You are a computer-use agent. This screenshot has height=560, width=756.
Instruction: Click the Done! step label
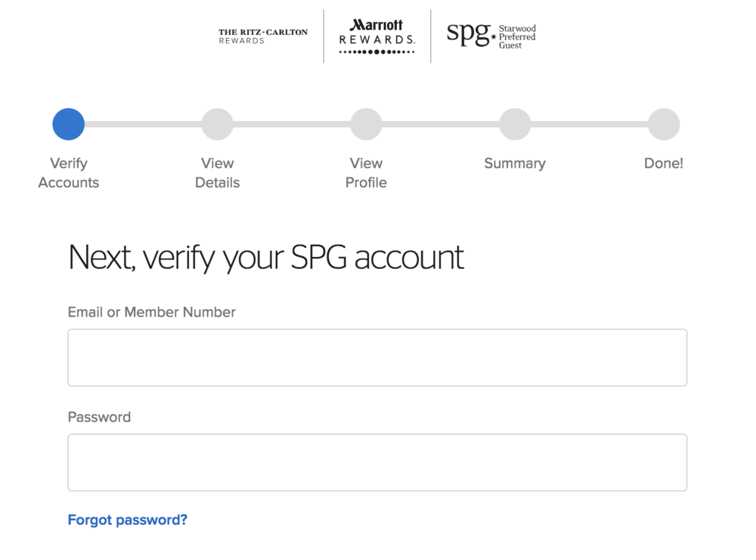coord(664,163)
